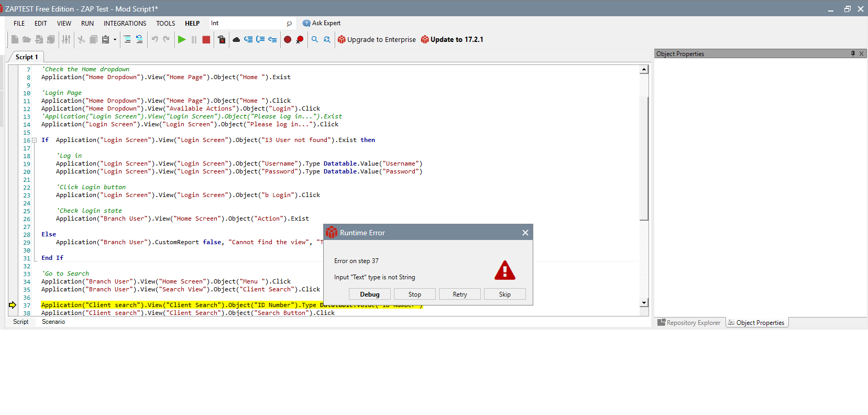Open the TOOLS menu

pyautogui.click(x=166, y=24)
